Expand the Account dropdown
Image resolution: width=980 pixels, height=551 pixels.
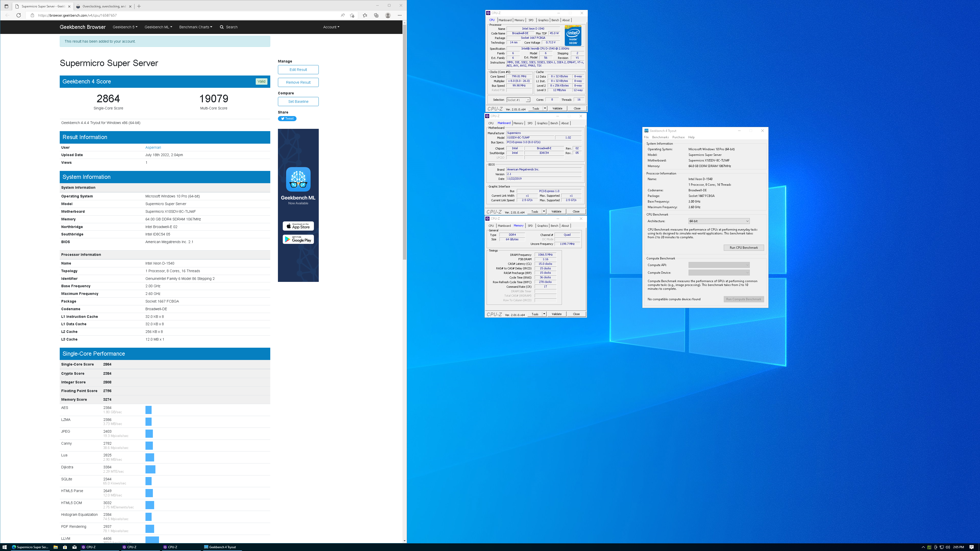(331, 27)
